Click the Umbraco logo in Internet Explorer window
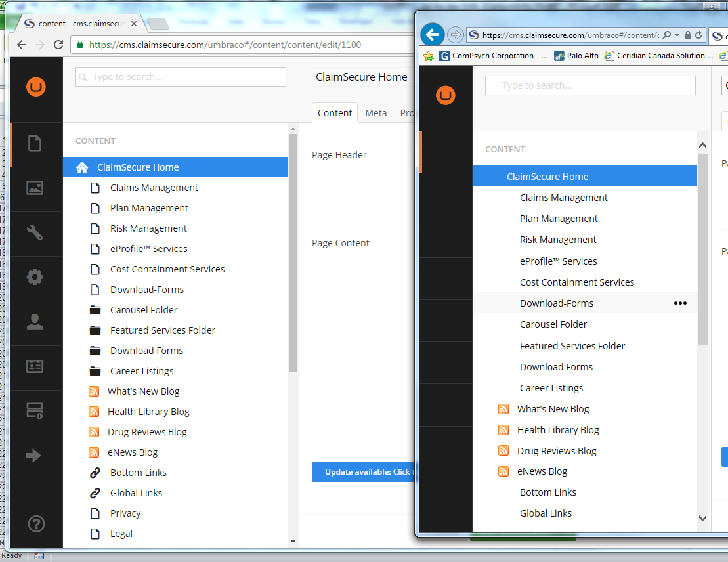 [446, 96]
